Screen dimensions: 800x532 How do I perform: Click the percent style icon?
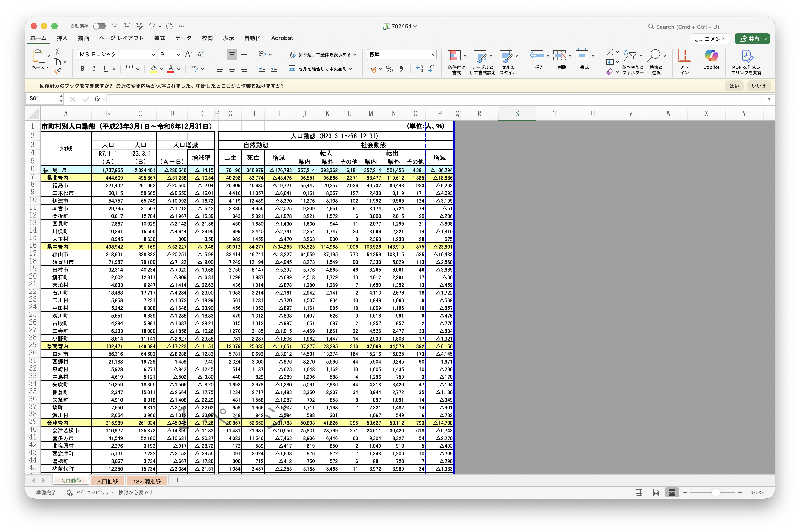coord(389,69)
